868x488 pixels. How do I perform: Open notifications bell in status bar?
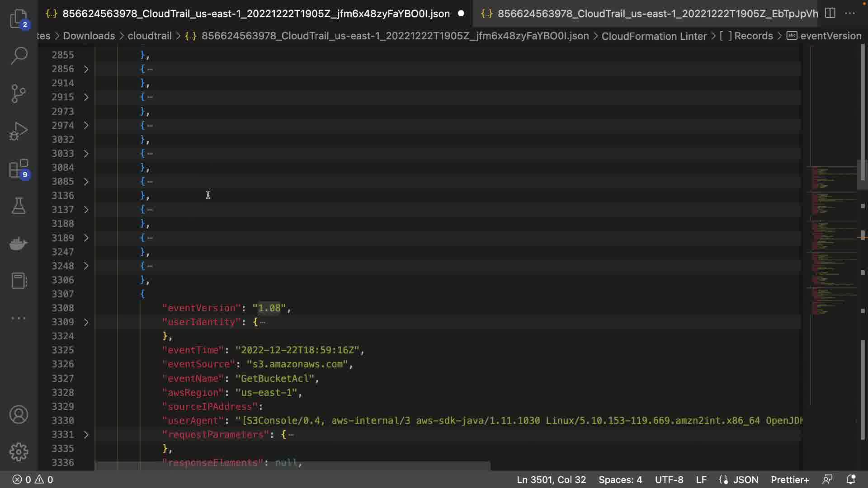click(850, 479)
